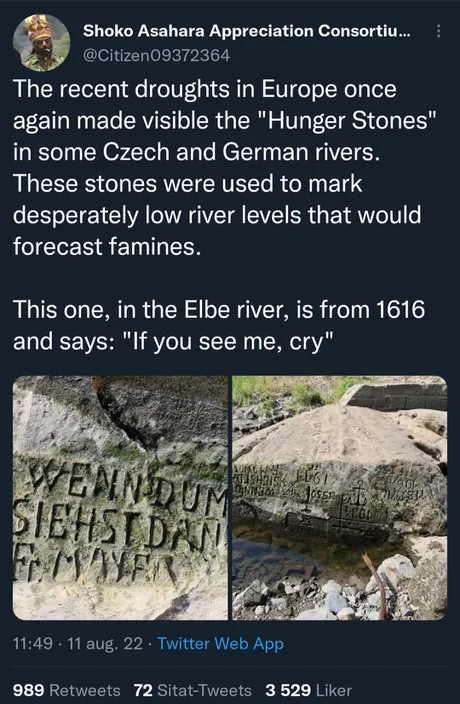View the 72 Sitat-Tweets list

point(193,690)
